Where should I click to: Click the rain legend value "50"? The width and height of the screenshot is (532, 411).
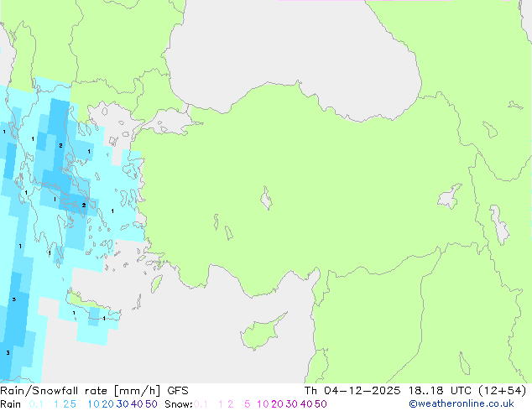tap(151, 404)
